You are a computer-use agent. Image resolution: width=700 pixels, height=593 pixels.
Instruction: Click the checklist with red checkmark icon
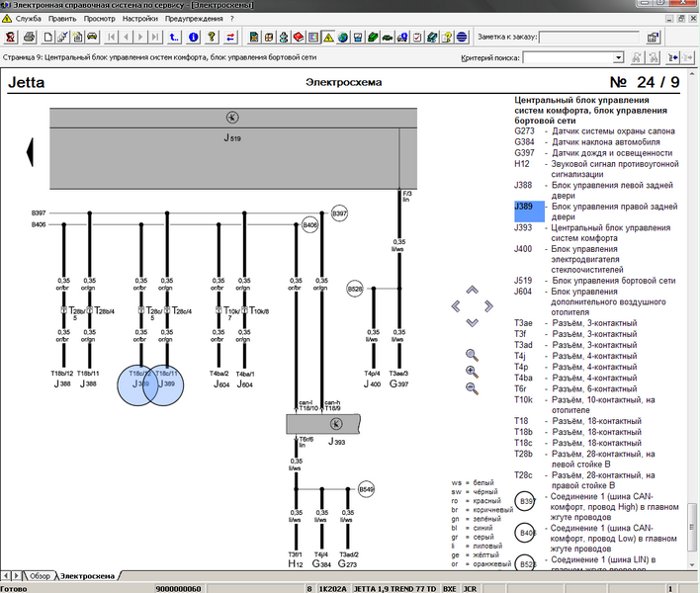coord(417,37)
